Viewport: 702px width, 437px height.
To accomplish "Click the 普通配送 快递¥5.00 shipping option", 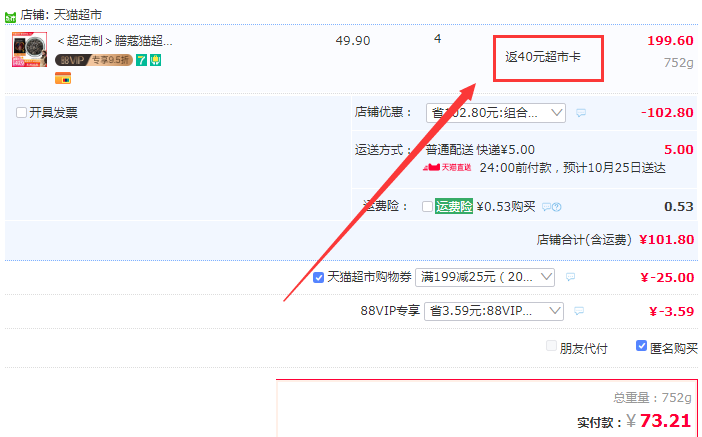I will pos(480,150).
